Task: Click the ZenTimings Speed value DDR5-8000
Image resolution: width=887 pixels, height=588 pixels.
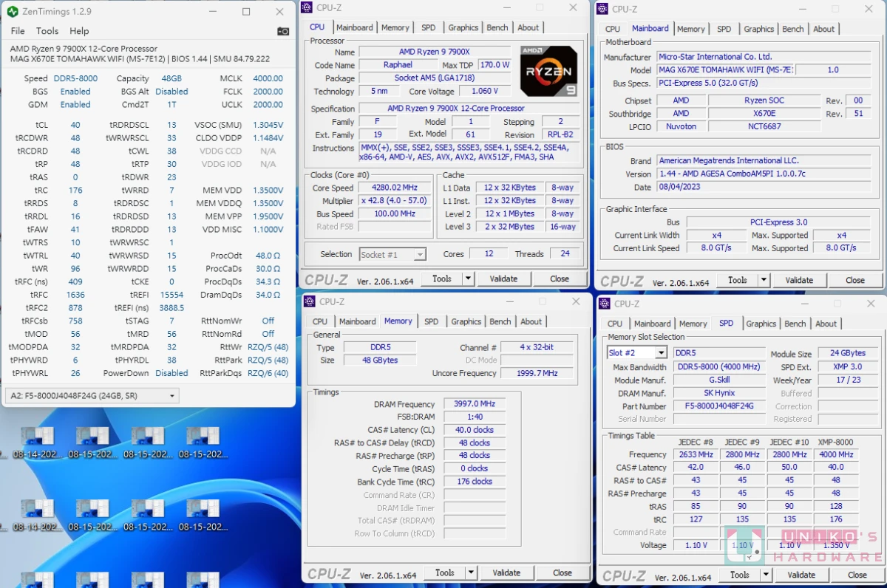Action: 75,78
